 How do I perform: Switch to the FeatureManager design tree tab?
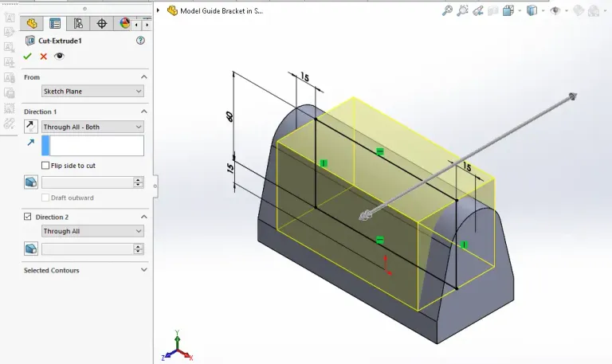coord(32,24)
